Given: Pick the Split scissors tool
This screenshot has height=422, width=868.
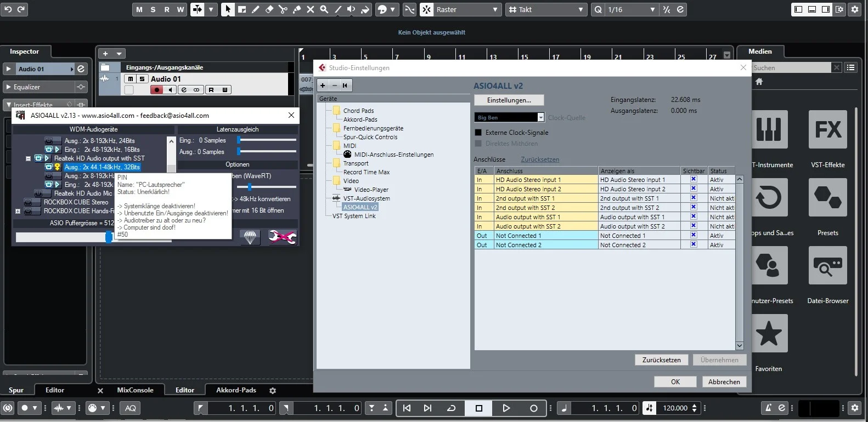Looking at the screenshot, I should pyautogui.click(x=283, y=9).
